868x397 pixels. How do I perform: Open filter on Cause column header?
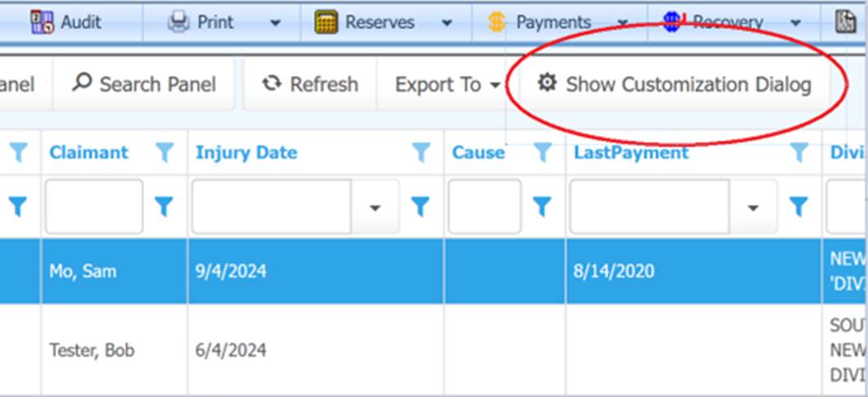click(542, 152)
